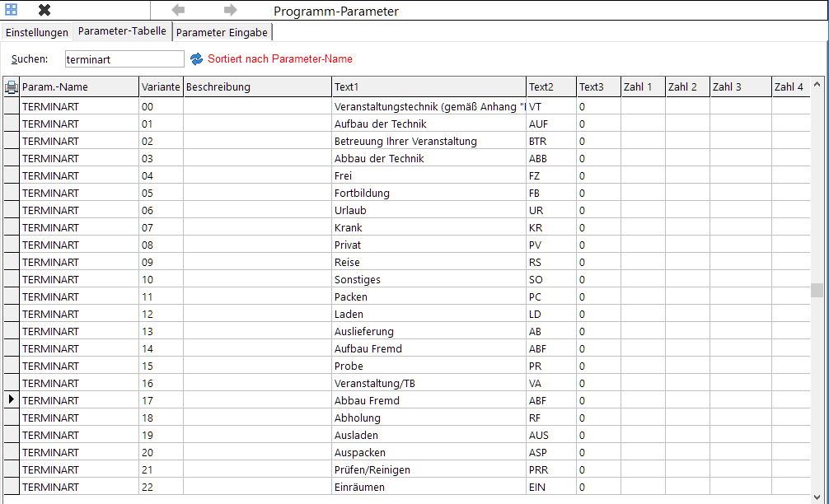Click the scrollbar up arrow

click(x=817, y=85)
